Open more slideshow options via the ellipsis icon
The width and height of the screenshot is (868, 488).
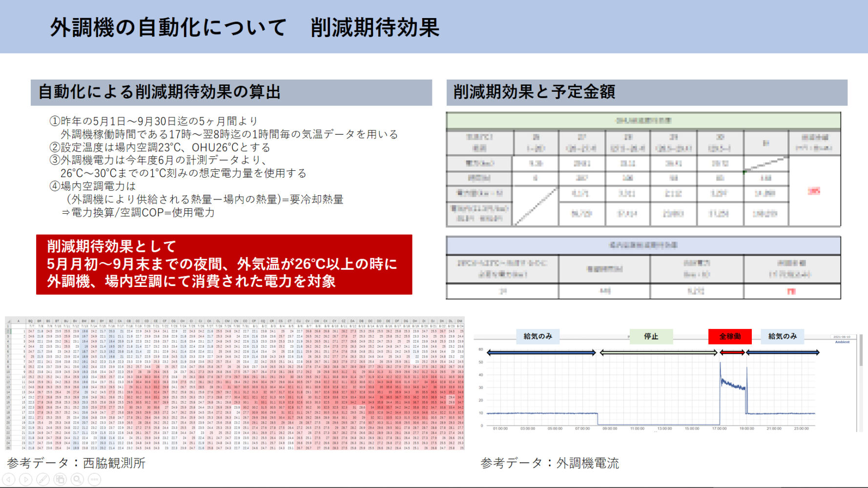[94, 479]
